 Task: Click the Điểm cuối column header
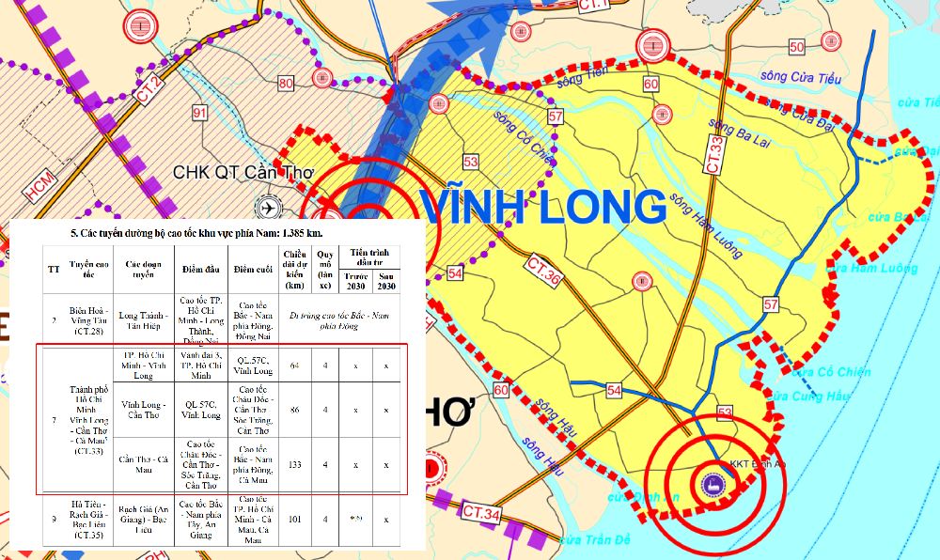pyautogui.click(x=253, y=270)
